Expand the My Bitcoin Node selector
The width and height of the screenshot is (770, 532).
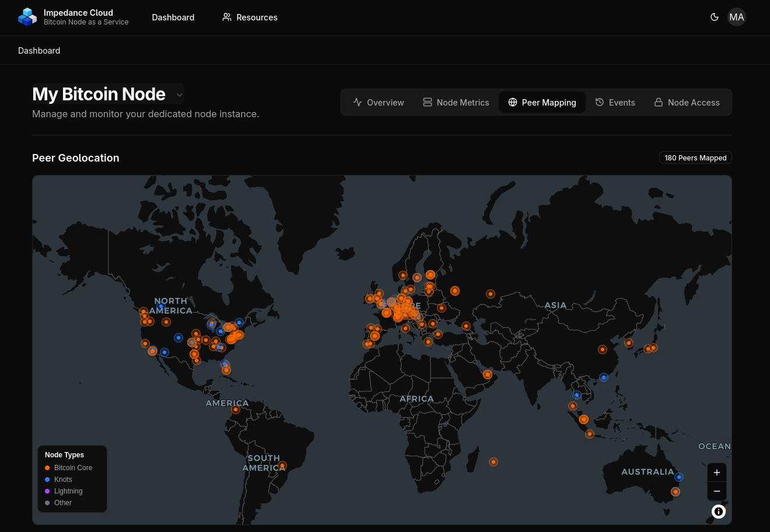[x=179, y=94]
